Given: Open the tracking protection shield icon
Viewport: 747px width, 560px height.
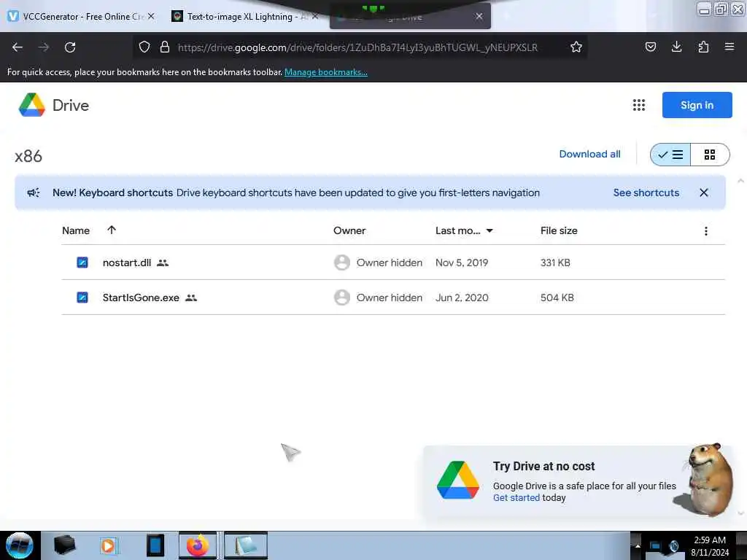Looking at the screenshot, I should [144, 47].
